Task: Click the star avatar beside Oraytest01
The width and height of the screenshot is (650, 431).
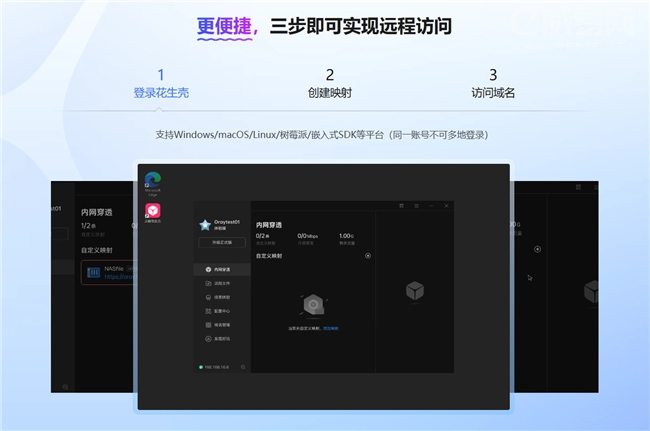Action: [205, 225]
